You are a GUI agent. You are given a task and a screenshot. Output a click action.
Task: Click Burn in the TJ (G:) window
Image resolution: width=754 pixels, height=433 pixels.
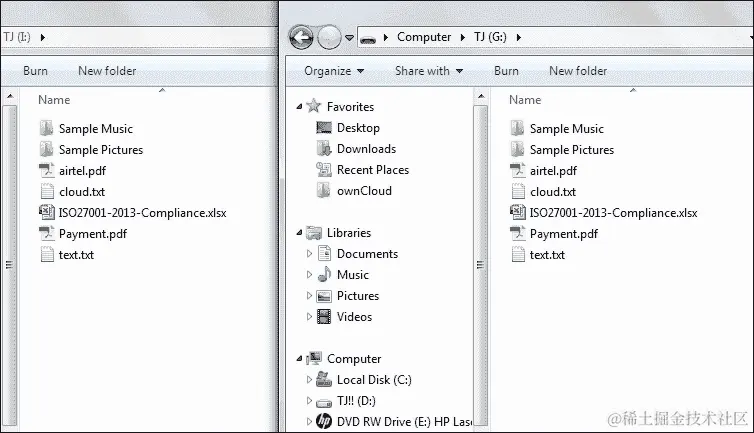(x=506, y=71)
